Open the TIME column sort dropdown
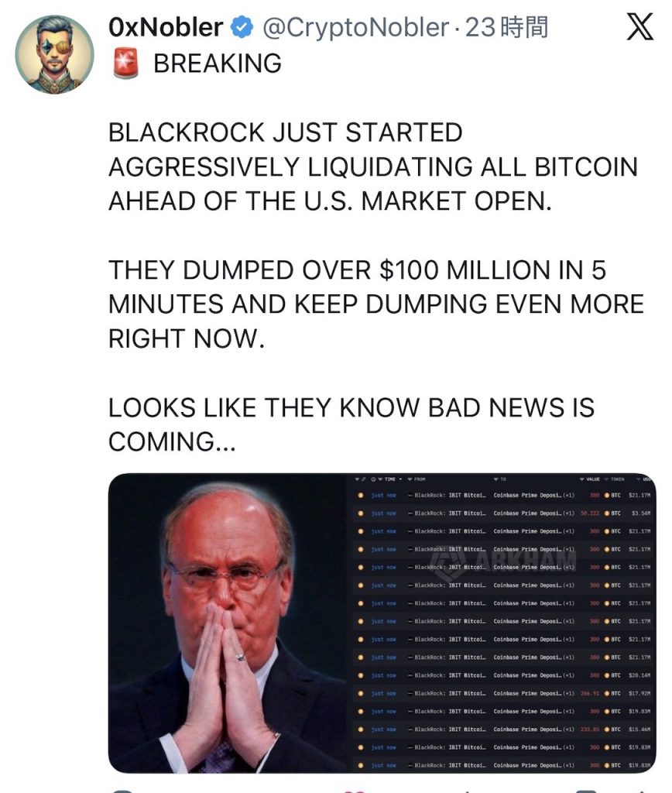 (x=400, y=479)
